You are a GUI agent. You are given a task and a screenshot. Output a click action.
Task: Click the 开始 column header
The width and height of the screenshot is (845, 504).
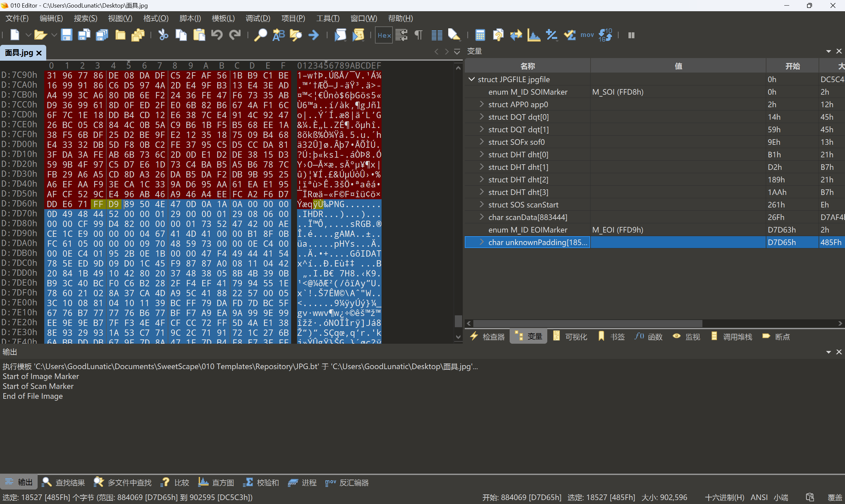(x=792, y=66)
